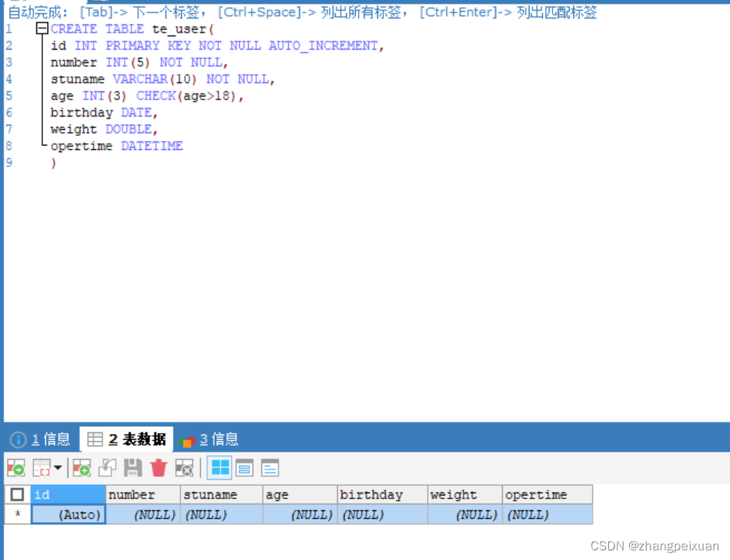Click the number column header
The image size is (730, 560).
tap(143, 495)
